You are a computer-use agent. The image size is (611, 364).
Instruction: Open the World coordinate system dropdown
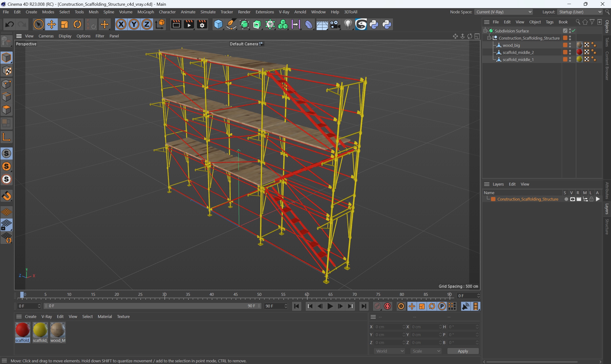[x=389, y=351]
